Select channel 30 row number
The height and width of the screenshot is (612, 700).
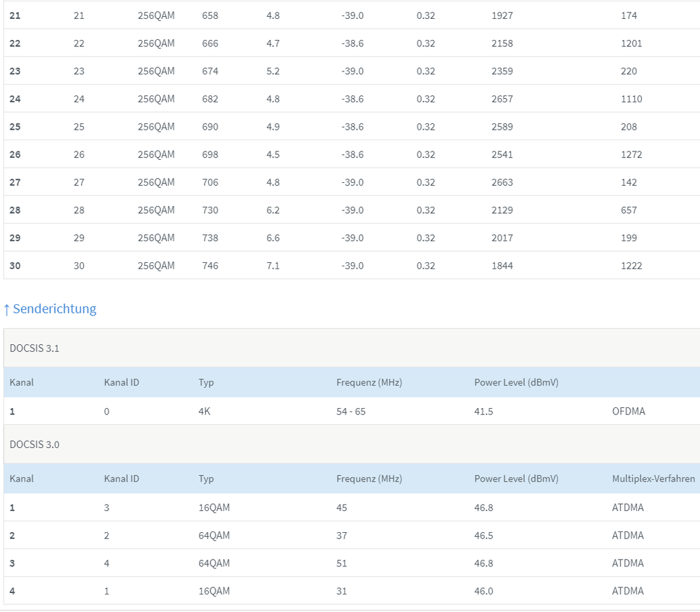15,266
